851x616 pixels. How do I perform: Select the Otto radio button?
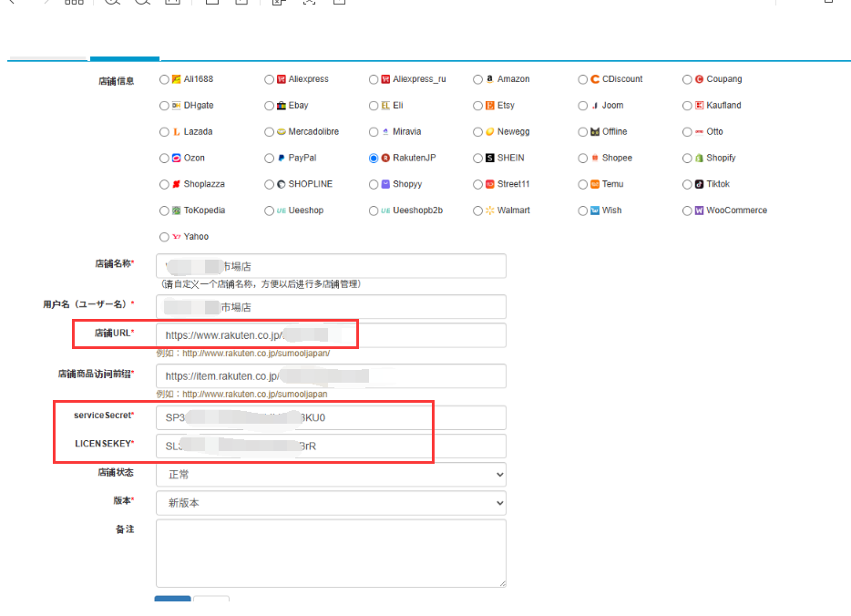687,132
